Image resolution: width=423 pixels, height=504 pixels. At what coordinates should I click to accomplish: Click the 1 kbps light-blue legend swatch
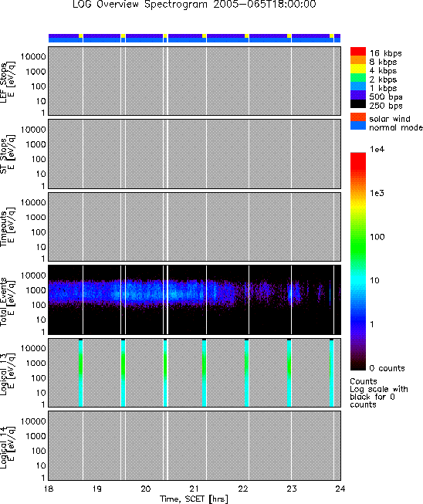[358, 86]
